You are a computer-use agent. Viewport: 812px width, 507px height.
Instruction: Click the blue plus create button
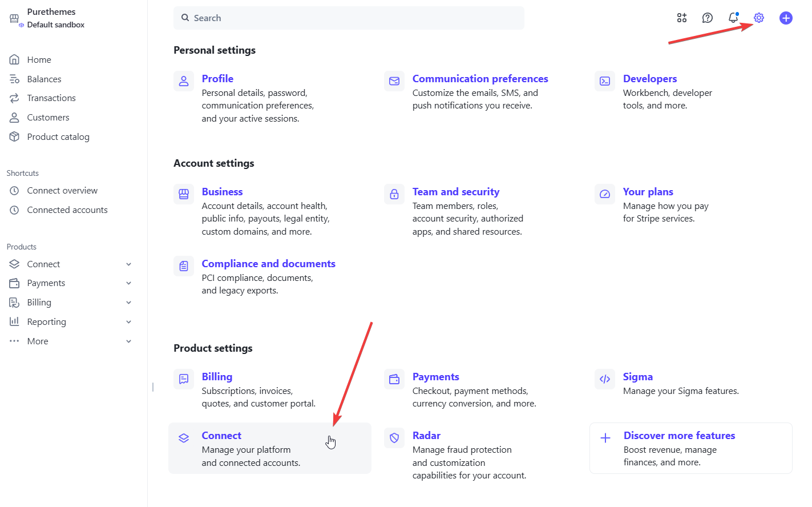[x=786, y=18]
